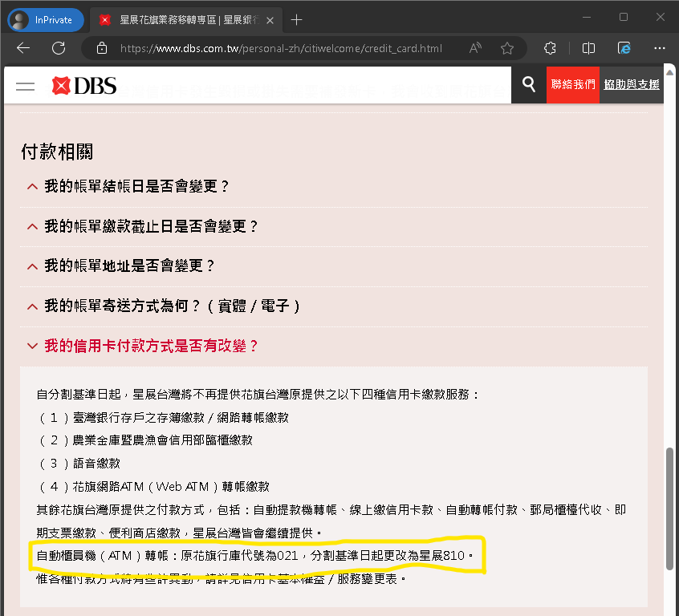Click the DBS site search magnifier
The image size is (679, 616).
(x=528, y=84)
